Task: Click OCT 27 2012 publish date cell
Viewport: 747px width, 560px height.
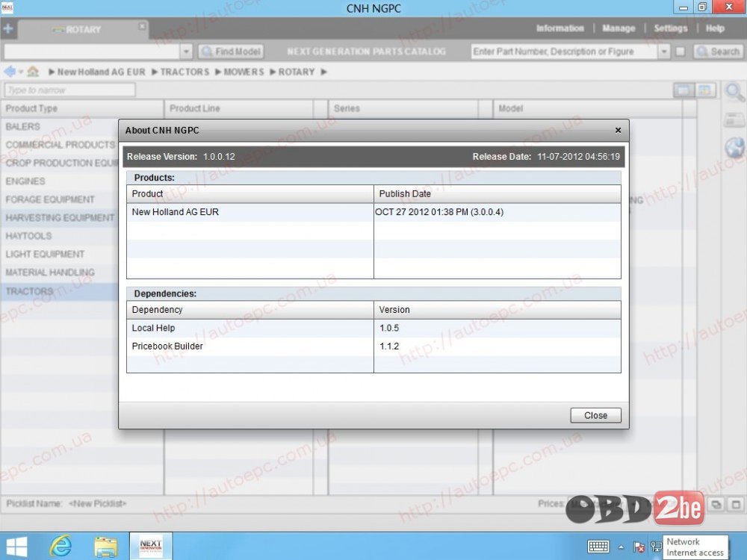Action: [x=498, y=212]
